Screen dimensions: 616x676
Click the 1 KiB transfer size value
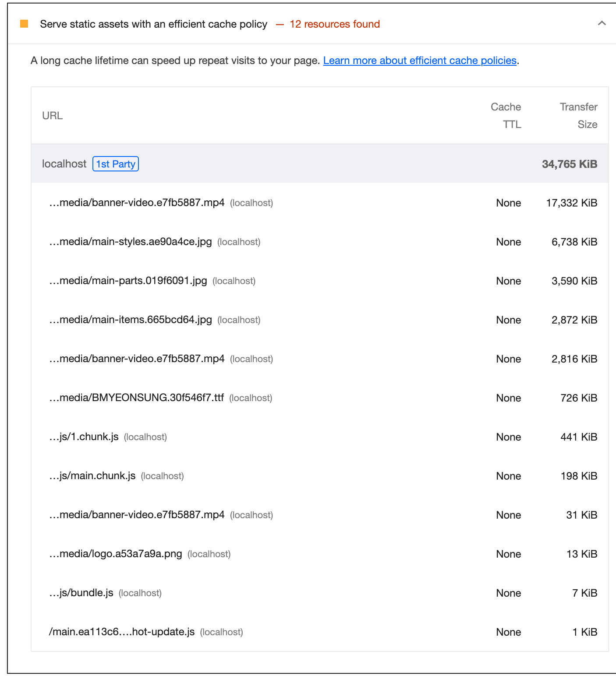click(584, 632)
